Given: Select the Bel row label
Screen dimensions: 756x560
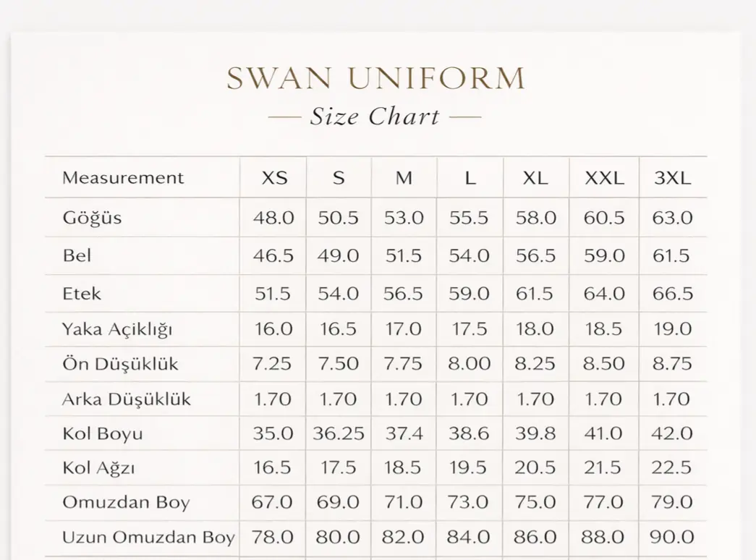Looking at the screenshot, I should [77, 256].
